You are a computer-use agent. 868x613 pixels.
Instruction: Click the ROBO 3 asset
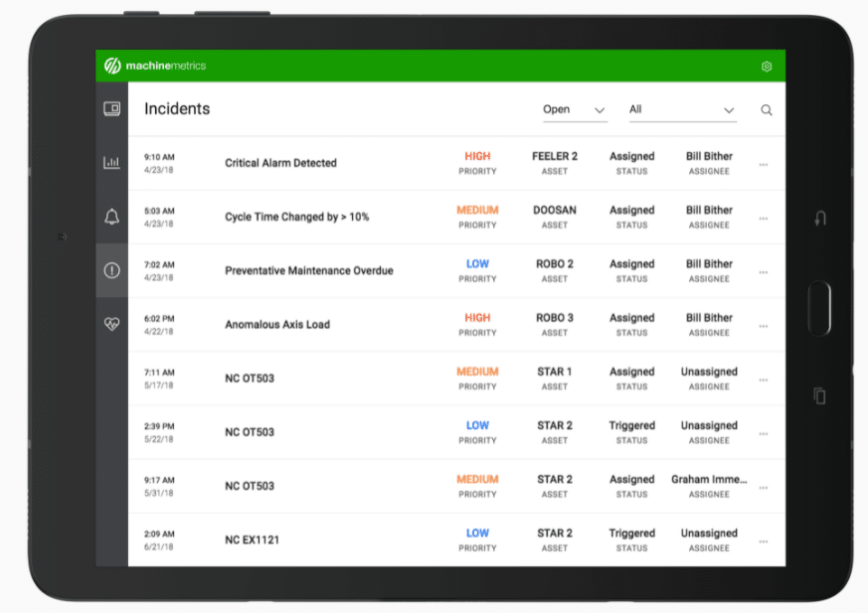(555, 318)
